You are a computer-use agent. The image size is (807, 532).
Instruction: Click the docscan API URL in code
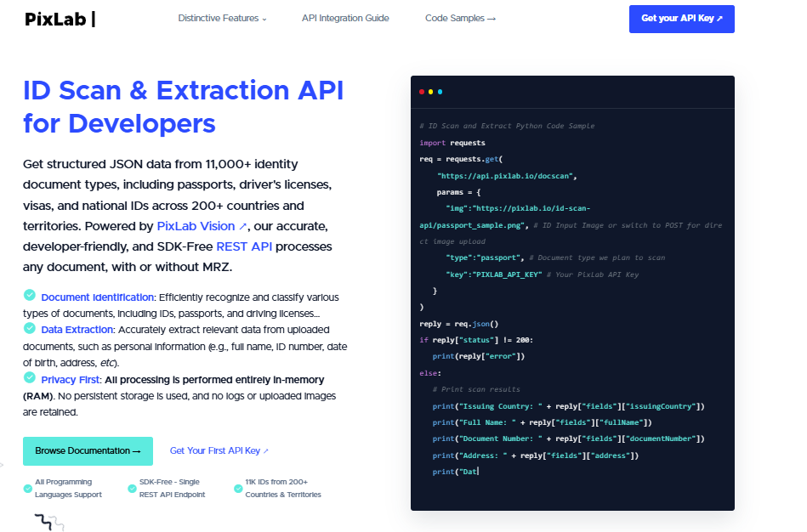pos(507,176)
